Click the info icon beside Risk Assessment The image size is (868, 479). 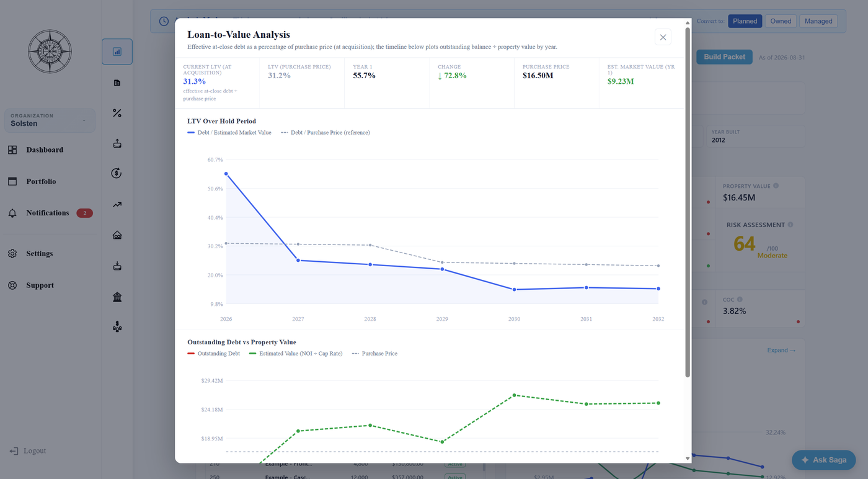[790, 225]
